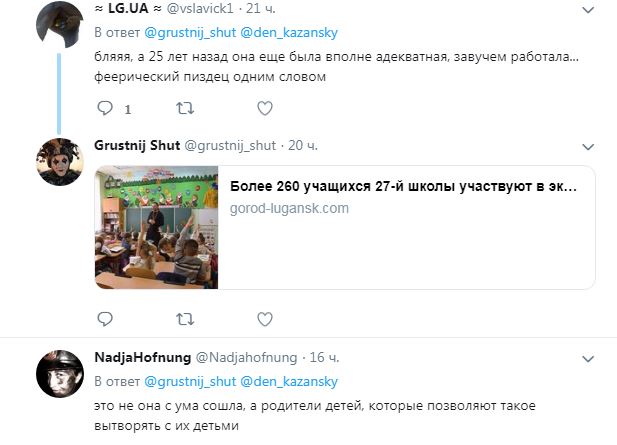Reply to Grustnij Shut's link tweet

(105, 319)
